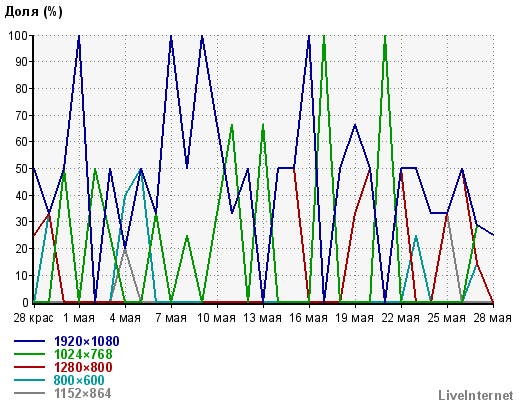
Task: Click the 1920×1080 legend label
Action: [x=87, y=341]
